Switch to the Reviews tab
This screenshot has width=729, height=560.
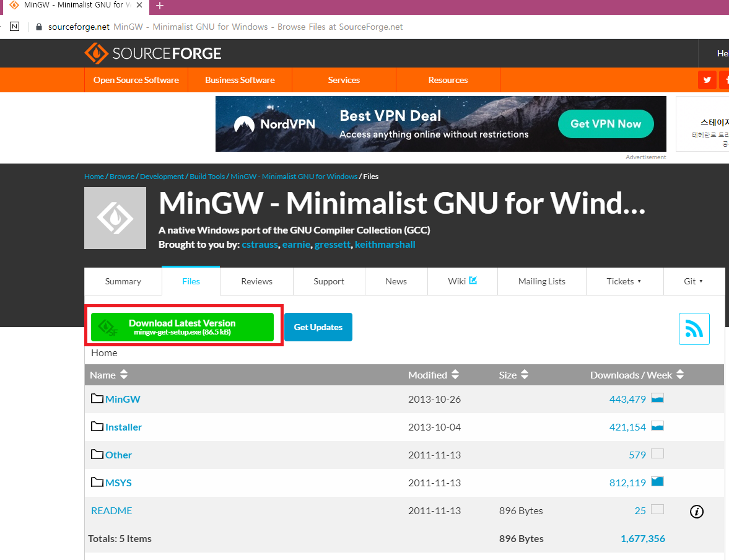pyautogui.click(x=256, y=281)
